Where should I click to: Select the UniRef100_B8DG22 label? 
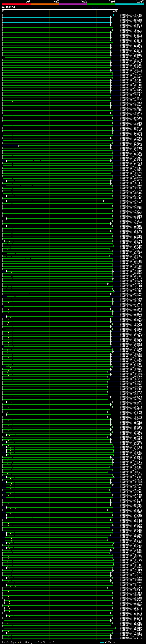tap(131, 339)
